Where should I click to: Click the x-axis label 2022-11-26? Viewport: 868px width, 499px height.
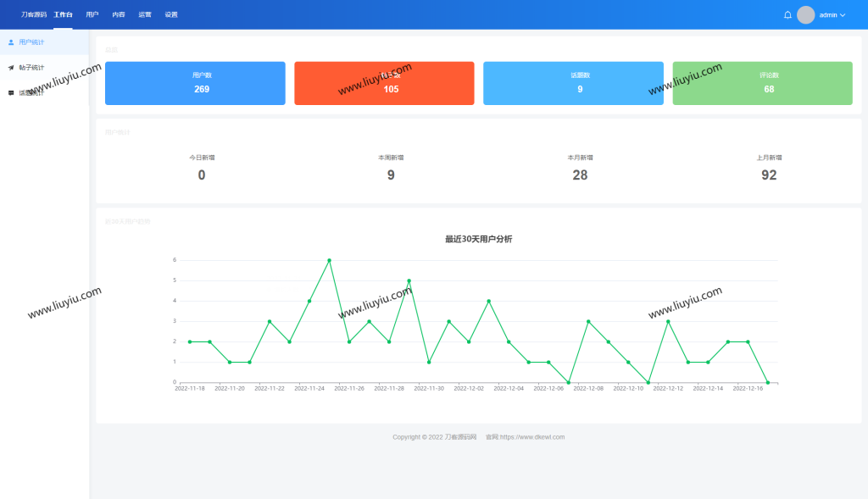pyautogui.click(x=349, y=388)
